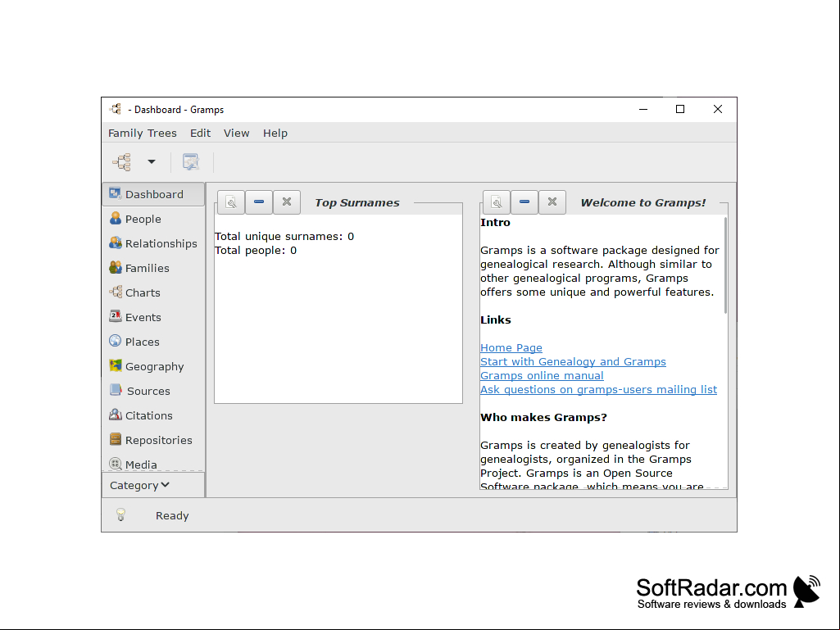This screenshot has width=840, height=630.
Task: Open the Edit menu
Action: click(200, 133)
